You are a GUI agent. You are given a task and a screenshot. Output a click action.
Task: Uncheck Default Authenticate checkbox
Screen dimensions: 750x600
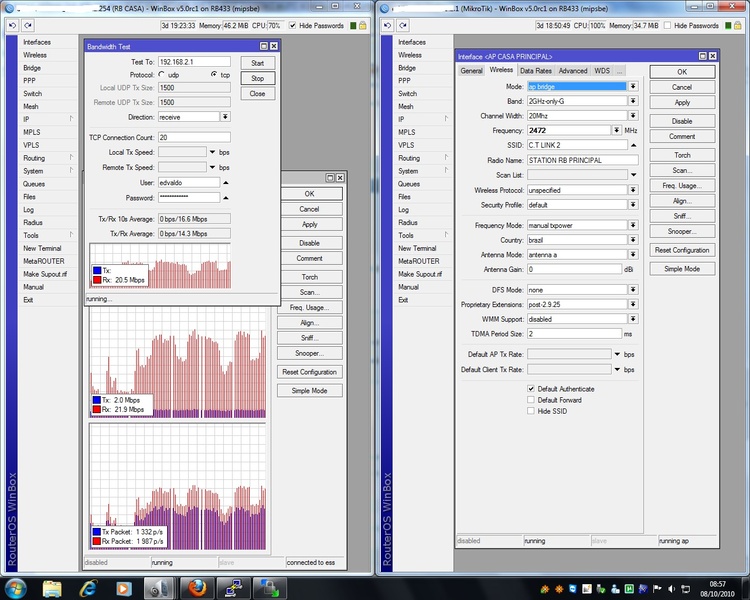pyautogui.click(x=531, y=389)
